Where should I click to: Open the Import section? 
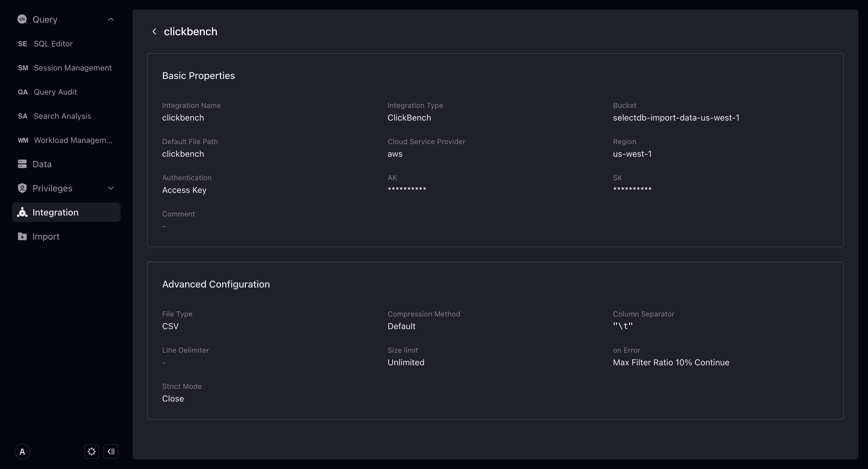46,236
